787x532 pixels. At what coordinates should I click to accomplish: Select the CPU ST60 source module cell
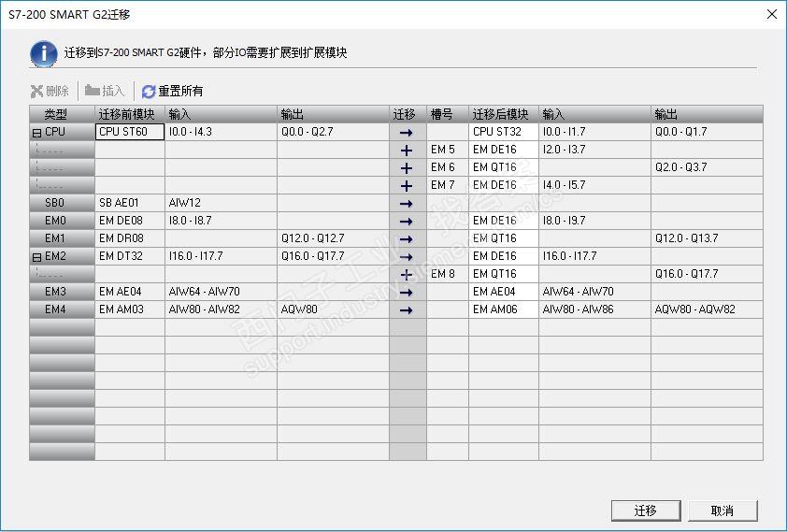pyautogui.click(x=130, y=132)
